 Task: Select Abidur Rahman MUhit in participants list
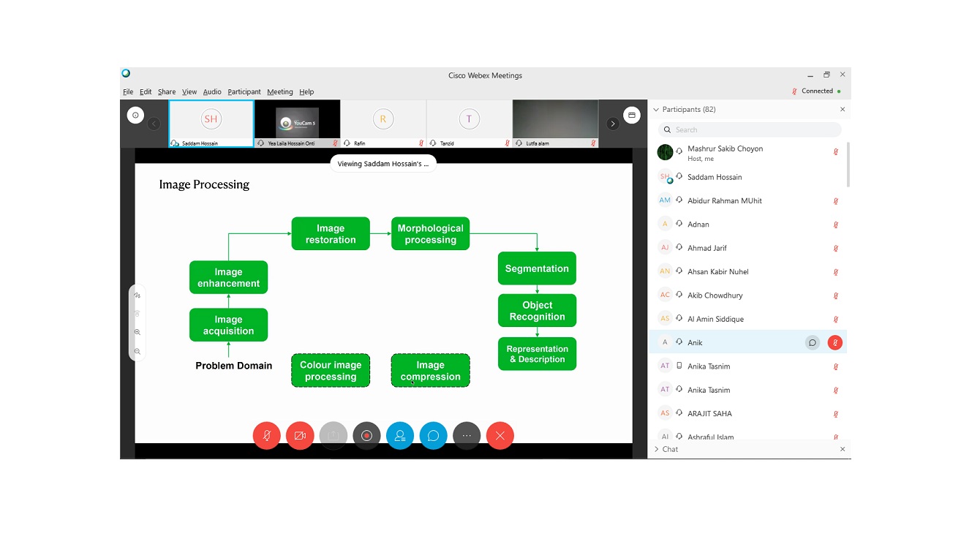tap(725, 201)
